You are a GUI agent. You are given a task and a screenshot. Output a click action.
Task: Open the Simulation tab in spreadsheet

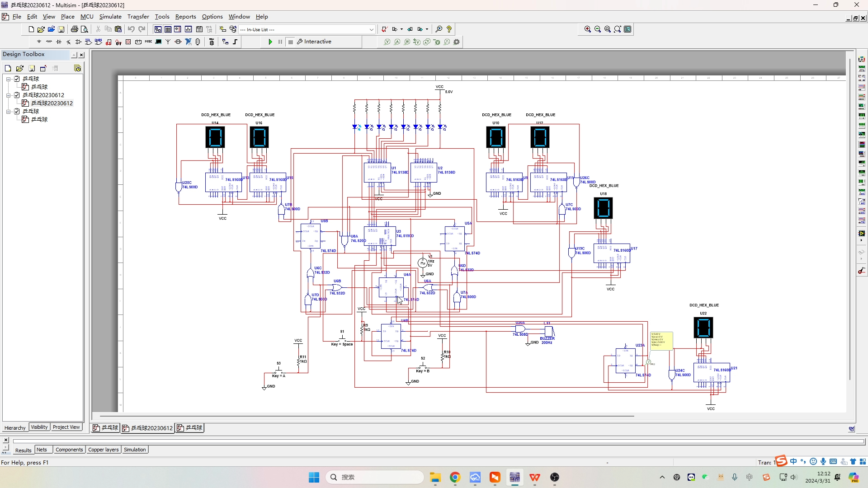[135, 450]
